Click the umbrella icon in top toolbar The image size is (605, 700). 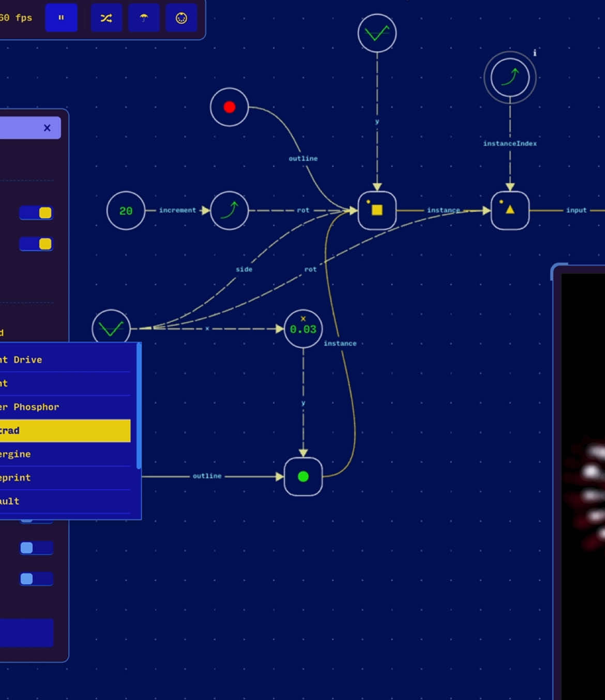144,18
